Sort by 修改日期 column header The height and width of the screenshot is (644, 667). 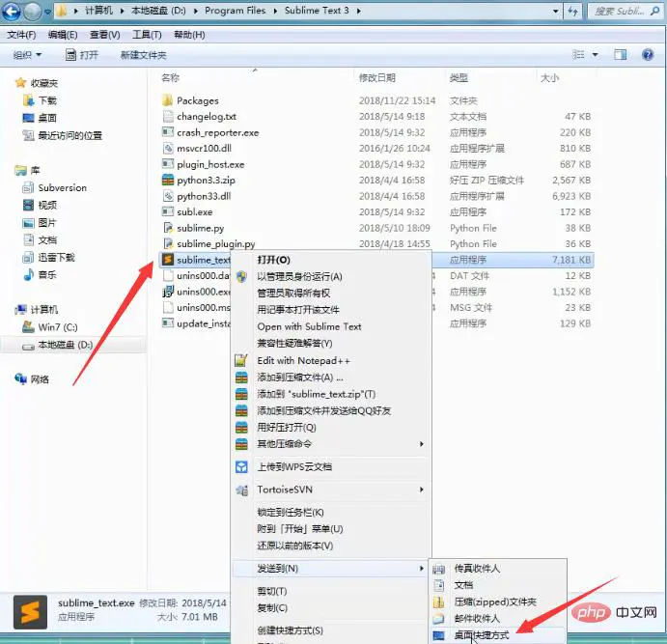click(376, 77)
